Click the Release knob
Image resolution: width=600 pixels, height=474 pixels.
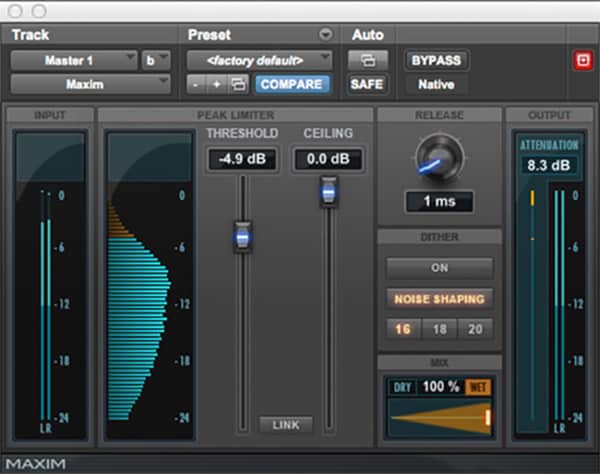pos(439,158)
